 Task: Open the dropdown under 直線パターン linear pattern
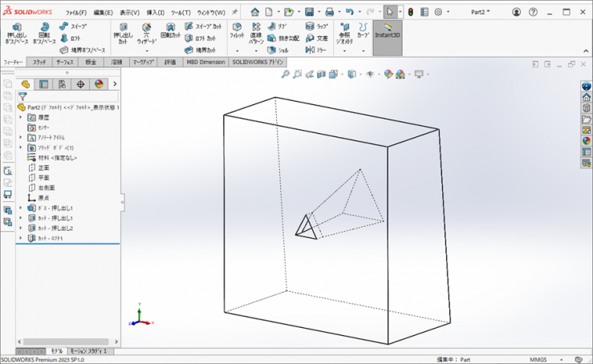256,51
